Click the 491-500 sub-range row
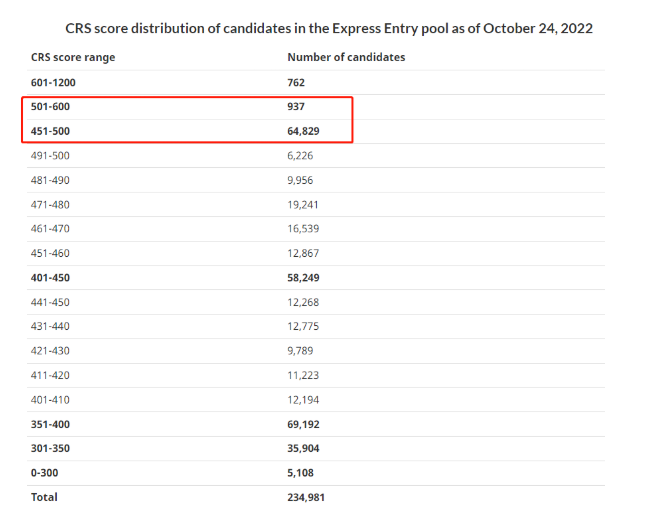This screenshot has width=662, height=515. click(x=316, y=156)
